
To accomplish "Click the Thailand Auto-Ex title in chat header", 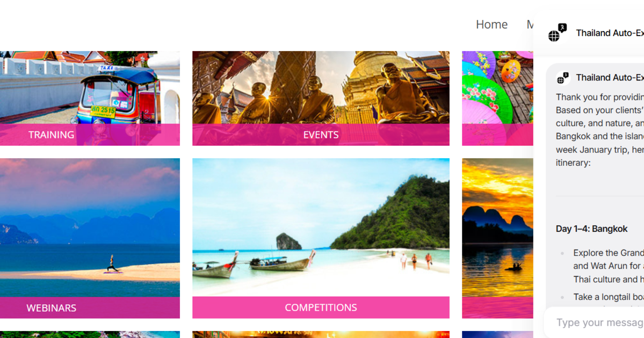I will click(610, 33).
